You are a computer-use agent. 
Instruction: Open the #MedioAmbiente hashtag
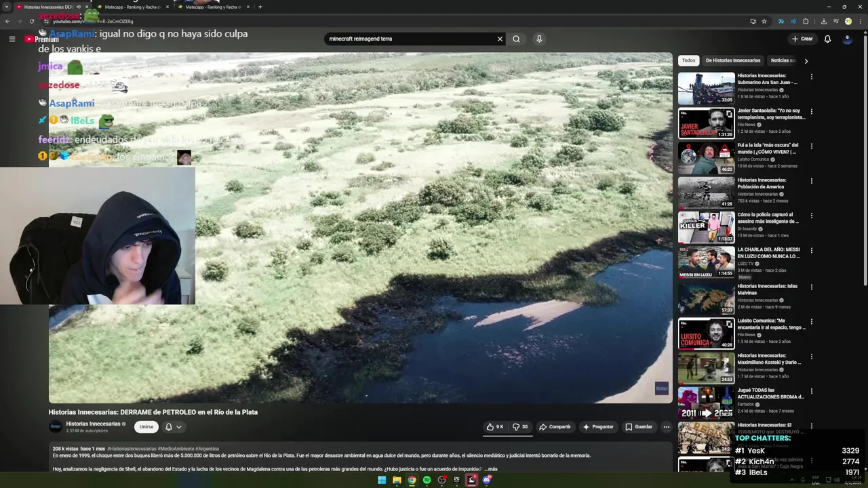click(x=176, y=449)
